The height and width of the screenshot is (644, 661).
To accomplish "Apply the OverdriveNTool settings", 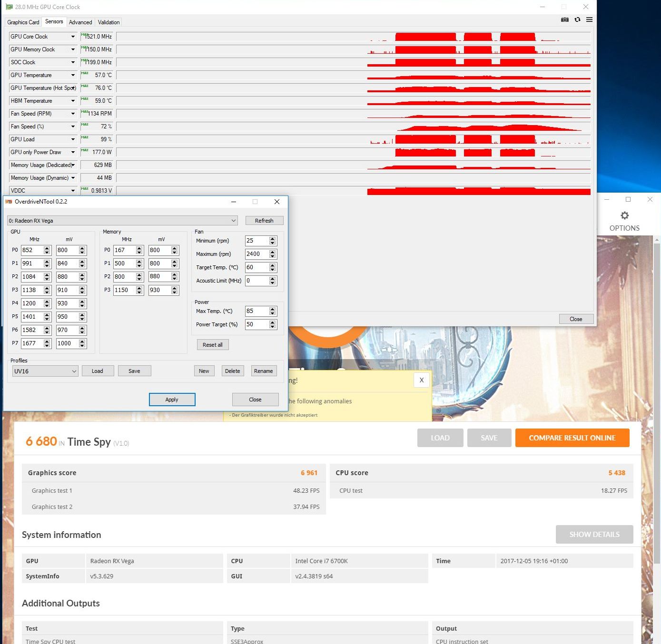I will point(172,400).
